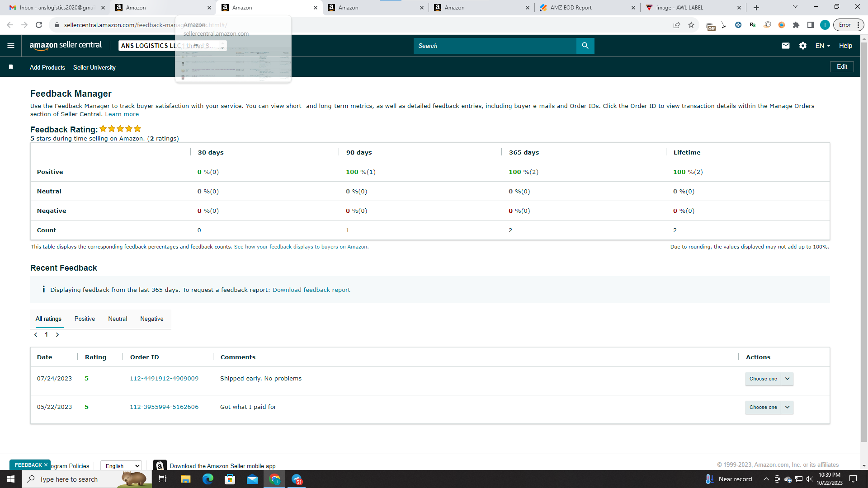Go to next feedback page arrow
The image size is (868, 488).
click(57, 335)
